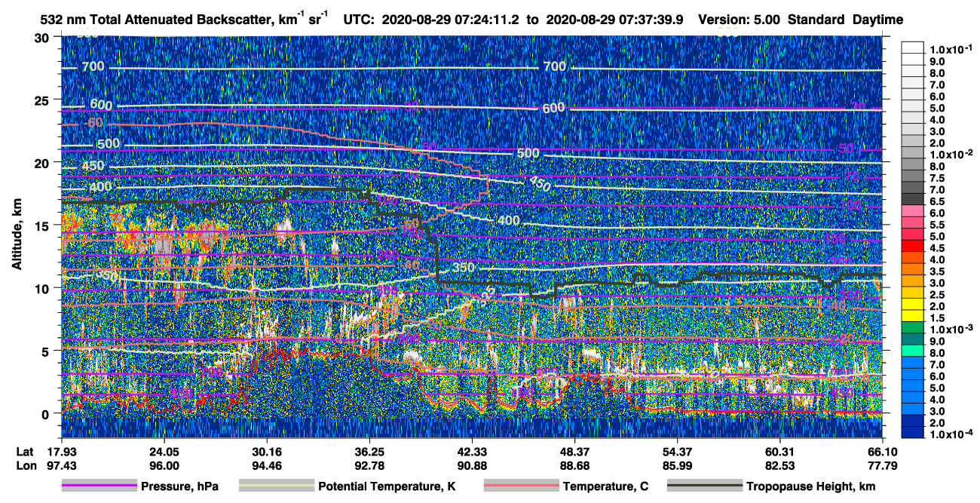Click the pale yellow Potential Temperature legend line

click(277, 486)
